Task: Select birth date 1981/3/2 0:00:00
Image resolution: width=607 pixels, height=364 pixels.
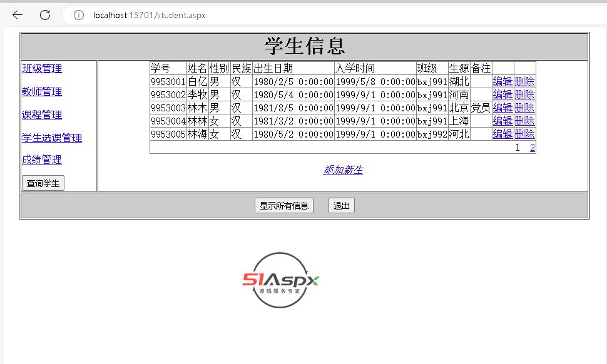Action: click(x=293, y=121)
